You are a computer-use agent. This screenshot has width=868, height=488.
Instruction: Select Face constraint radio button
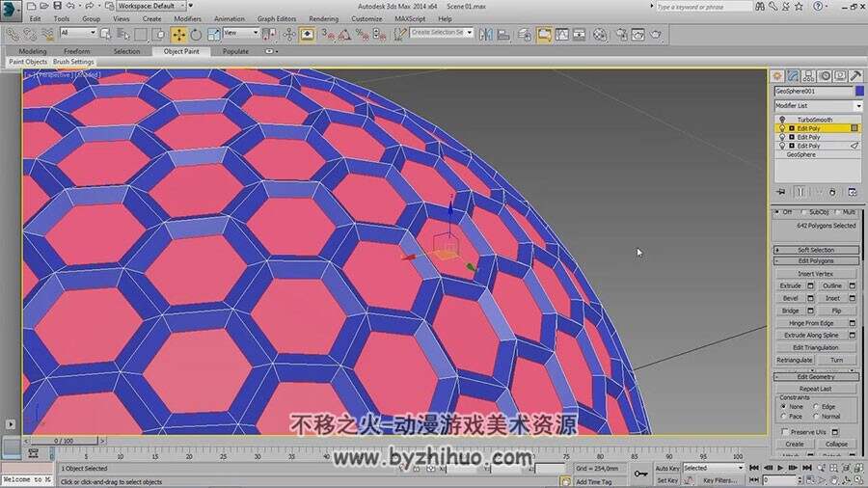coord(783,416)
